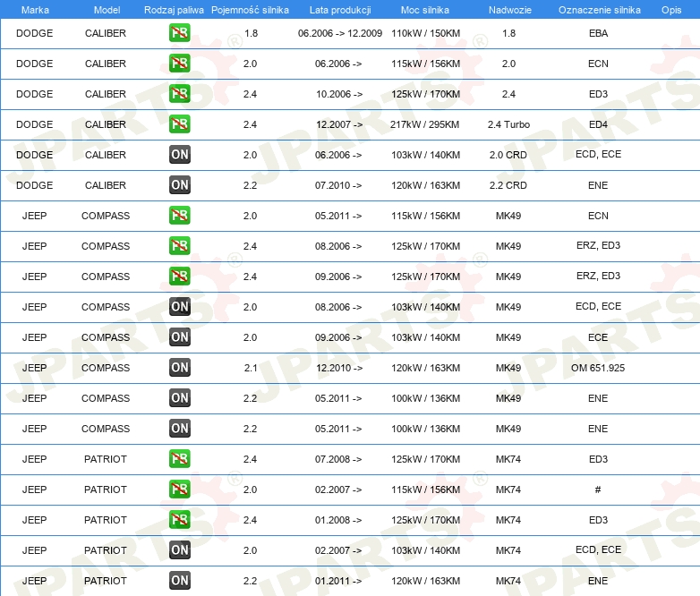
Task: Click petrol icon in Caliber 2.4 ED3 row
Action: point(179,94)
